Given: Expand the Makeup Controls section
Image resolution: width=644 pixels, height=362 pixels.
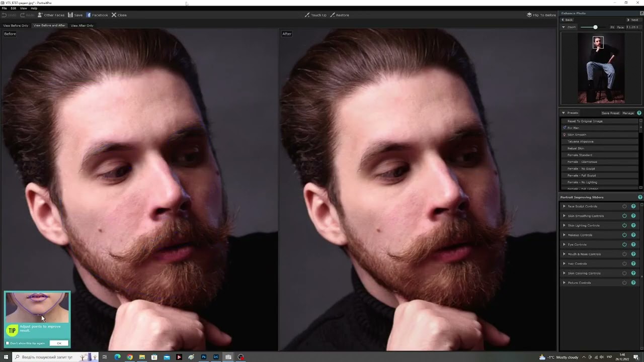Looking at the screenshot, I should point(564,235).
